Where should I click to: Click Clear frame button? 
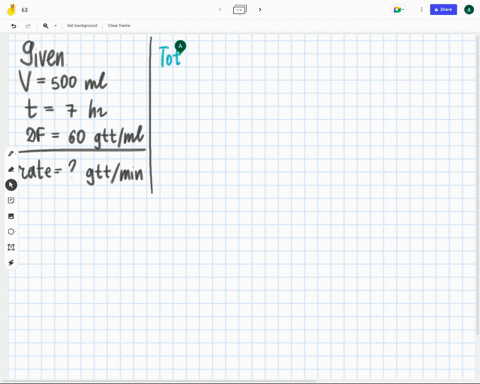(119, 25)
